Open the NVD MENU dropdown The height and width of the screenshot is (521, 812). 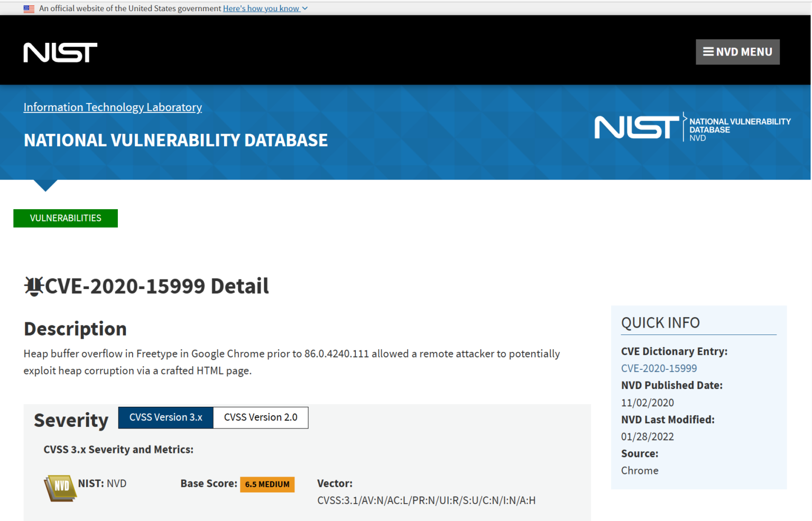tap(737, 52)
